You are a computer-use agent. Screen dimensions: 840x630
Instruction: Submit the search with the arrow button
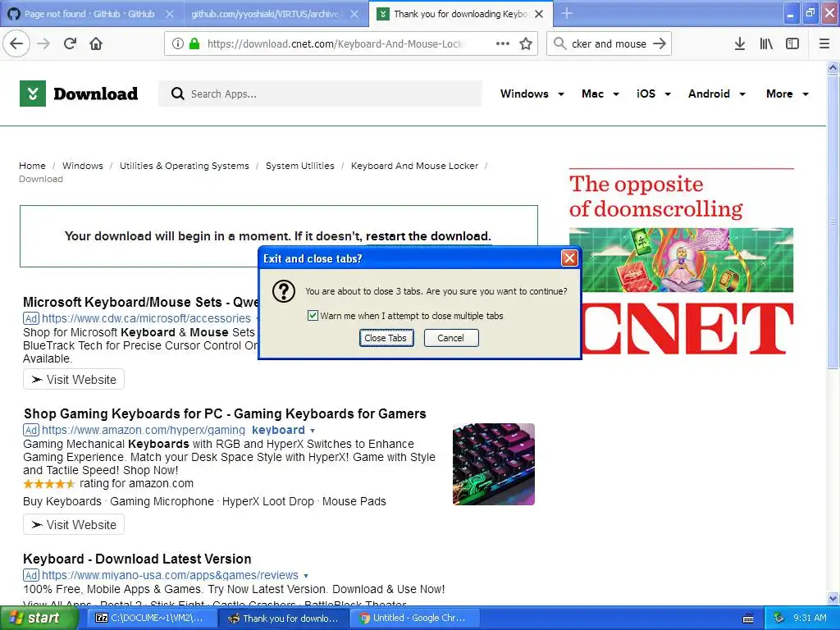[x=660, y=44]
